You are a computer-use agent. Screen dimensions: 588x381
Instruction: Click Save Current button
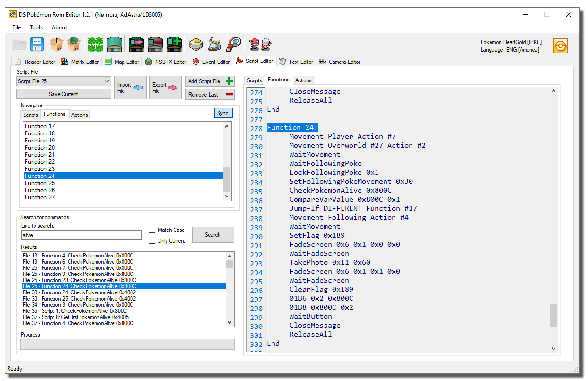pyautogui.click(x=63, y=94)
